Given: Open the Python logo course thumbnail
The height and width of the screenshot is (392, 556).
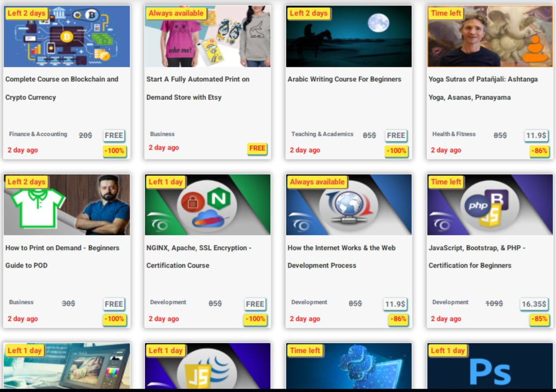Looking at the screenshot, I should pyautogui.click(x=349, y=366).
